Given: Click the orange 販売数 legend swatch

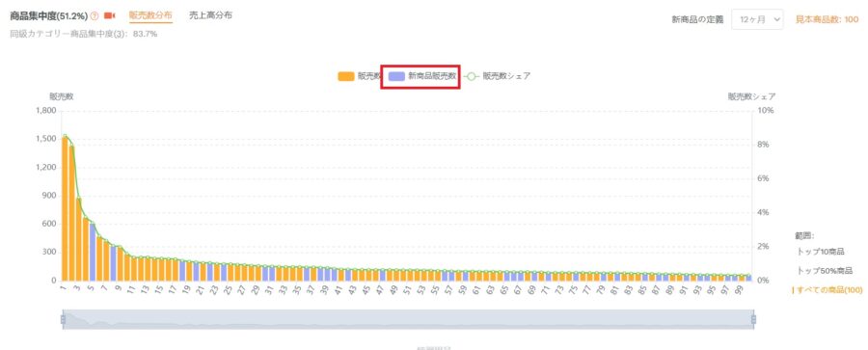Looking at the screenshot, I should point(345,76).
